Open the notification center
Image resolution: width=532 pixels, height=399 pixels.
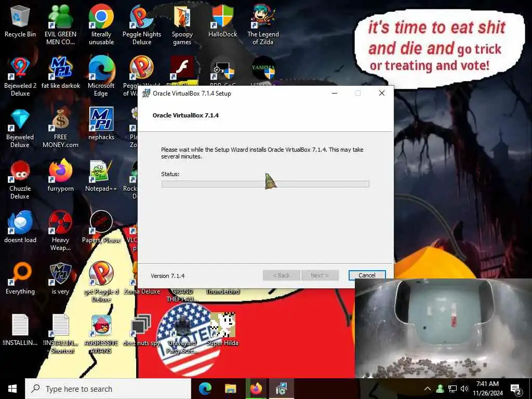coord(516,390)
